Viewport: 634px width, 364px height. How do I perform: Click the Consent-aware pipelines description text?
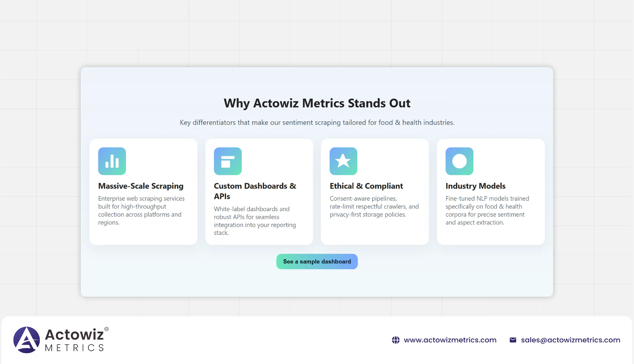pyautogui.click(x=374, y=206)
